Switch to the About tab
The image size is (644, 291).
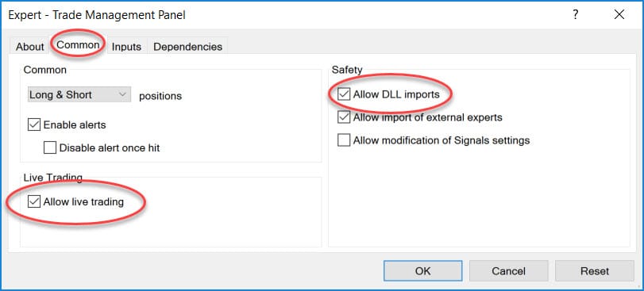pos(29,47)
